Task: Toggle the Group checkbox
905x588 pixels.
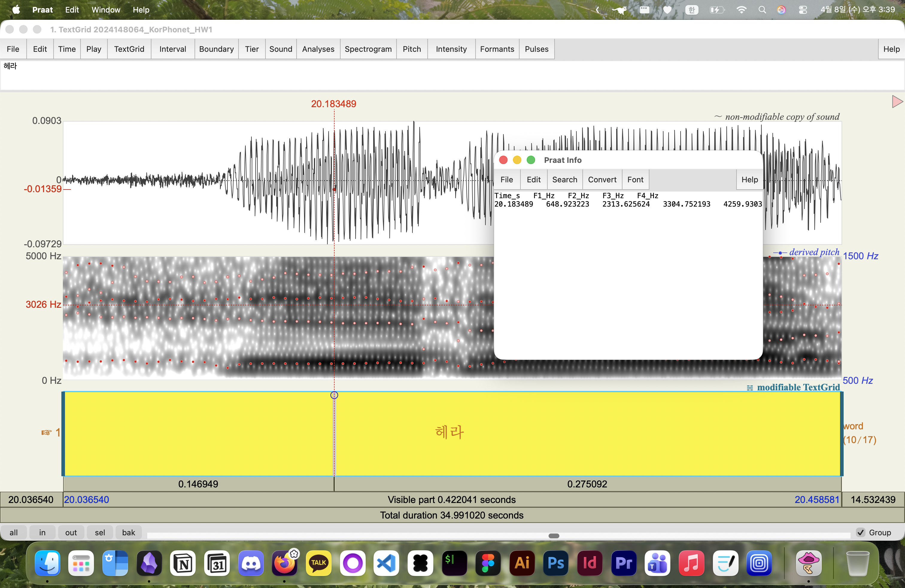Action: click(861, 533)
